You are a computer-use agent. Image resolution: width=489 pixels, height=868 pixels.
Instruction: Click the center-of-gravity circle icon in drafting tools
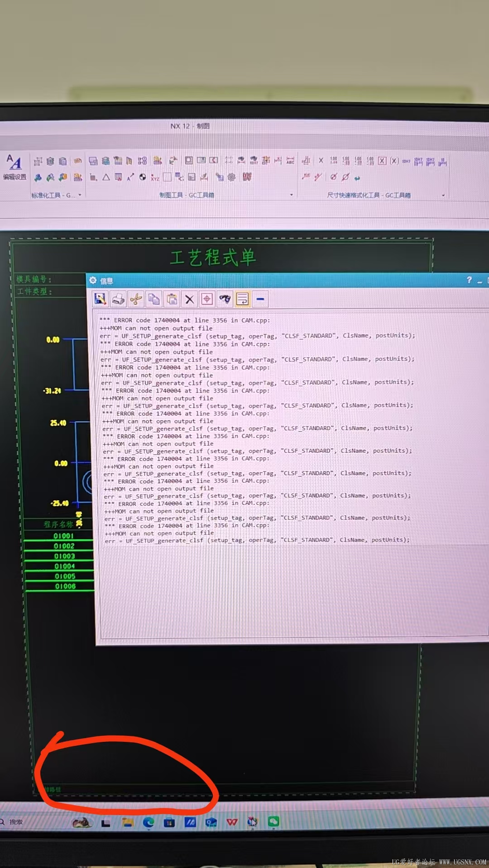pos(143,177)
